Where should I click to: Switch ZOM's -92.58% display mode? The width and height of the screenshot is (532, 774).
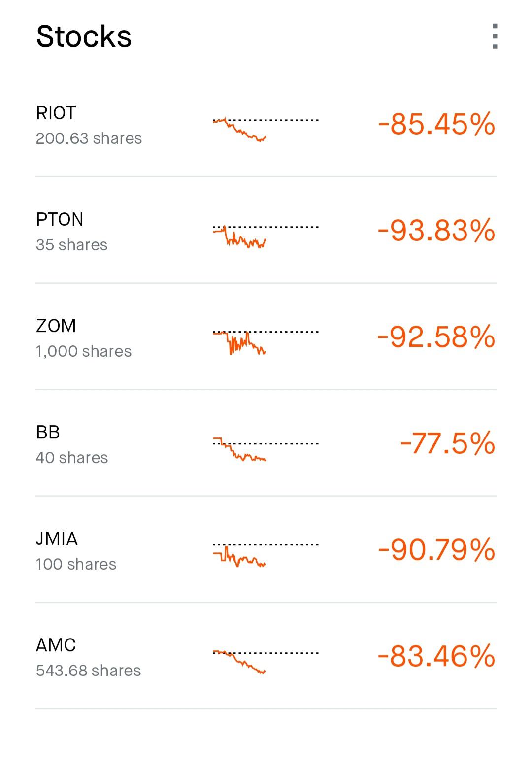point(436,337)
